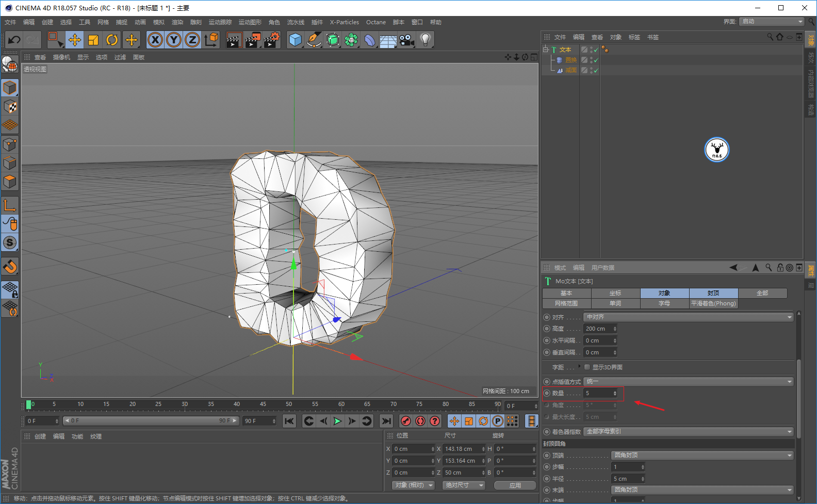The width and height of the screenshot is (817, 504).
Task: Click the 高度 value field 200 cm
Action: point(600,329)
